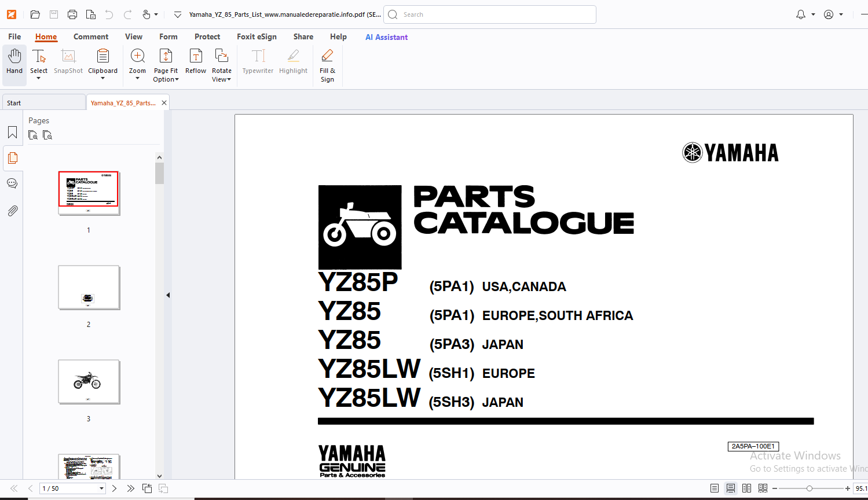Open the Help ribbon tab
The width and height of the screenshot is (868, 500).
[x=338, y=36]
